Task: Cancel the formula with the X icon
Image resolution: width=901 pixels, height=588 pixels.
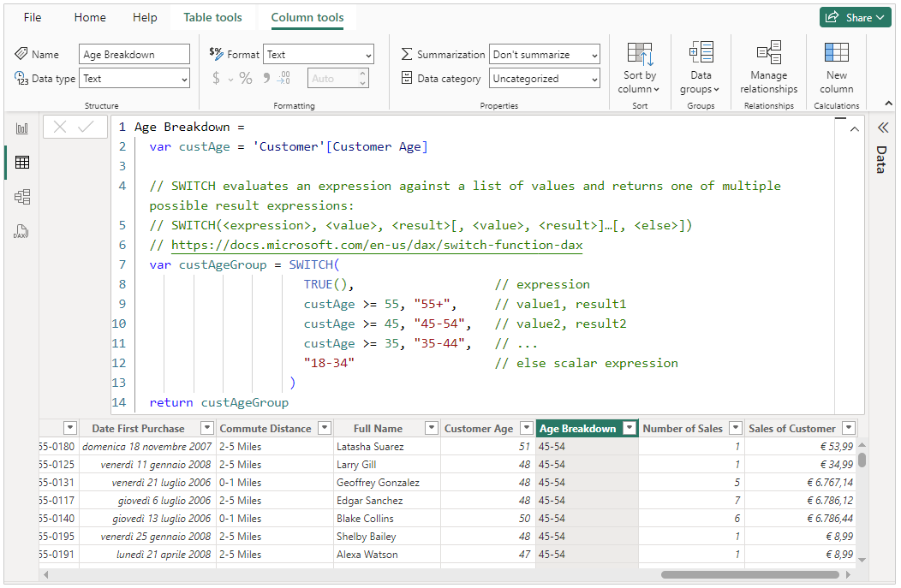Action: (x=60, y=127)
